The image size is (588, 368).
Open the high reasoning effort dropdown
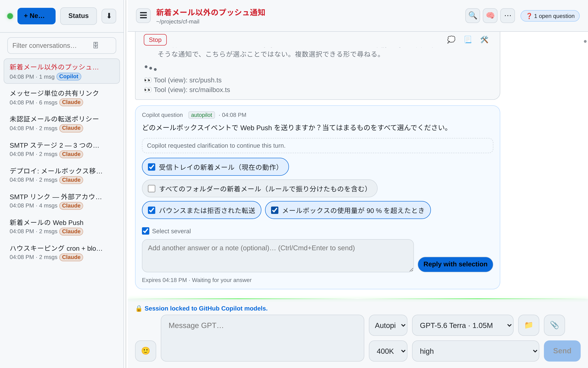click(x=475, y=351)
